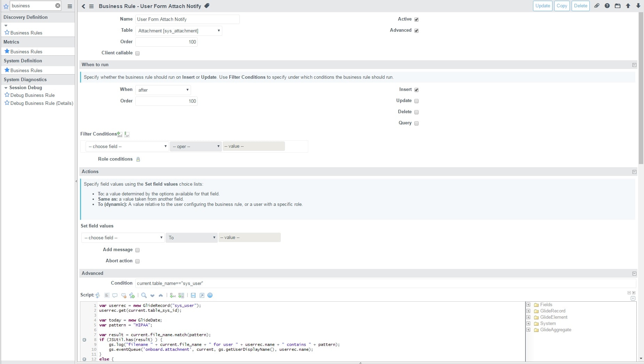Image resolution: width=644 pixels, height=364 pixels.
Task: Open the Set field values choose field dropdown
Action: [123, 238]
